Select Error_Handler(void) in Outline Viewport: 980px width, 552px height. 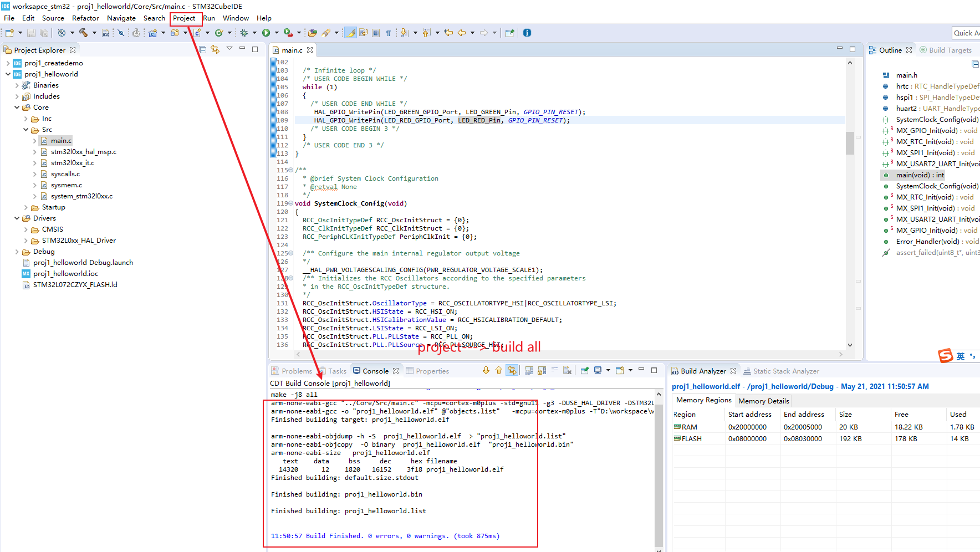click(x=937, y=241)
